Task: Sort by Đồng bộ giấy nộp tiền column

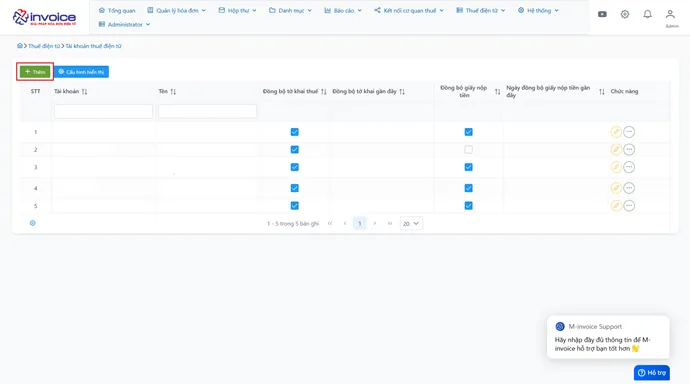Action: tap(497, 91)
